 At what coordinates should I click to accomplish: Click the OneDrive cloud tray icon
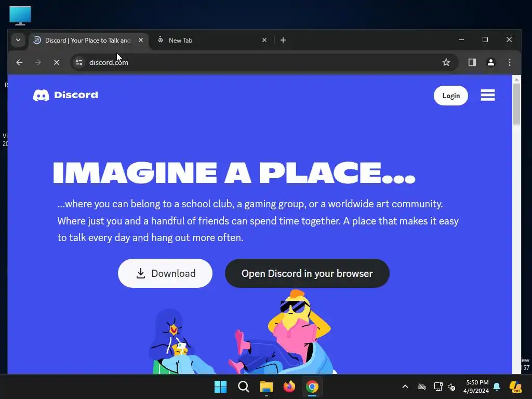click(422, 387)
